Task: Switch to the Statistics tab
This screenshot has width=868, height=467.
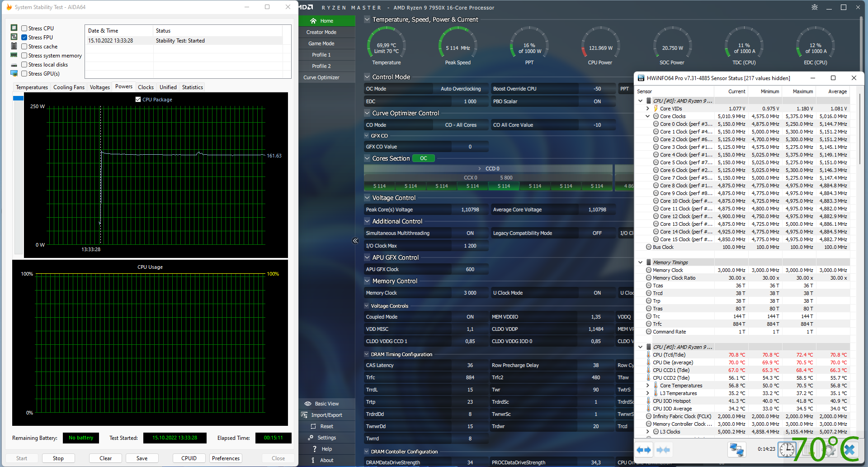Action: tap(193, 87)
